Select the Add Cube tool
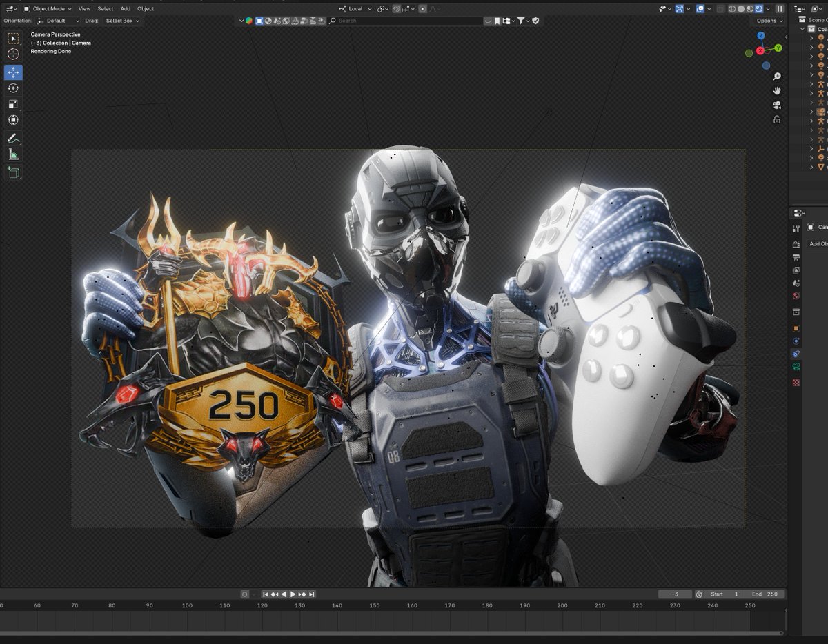Viewport: 828px width, 644px height. tap(13, 173)
